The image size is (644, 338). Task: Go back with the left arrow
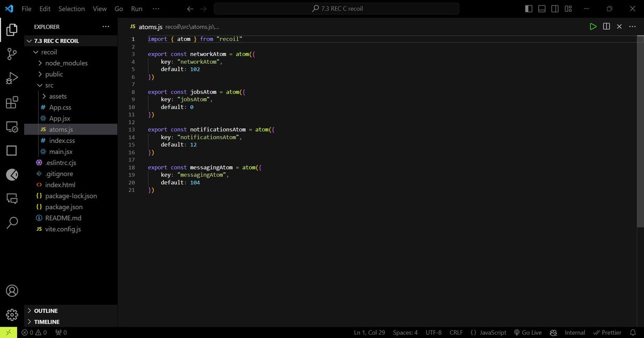pos(190,9)
